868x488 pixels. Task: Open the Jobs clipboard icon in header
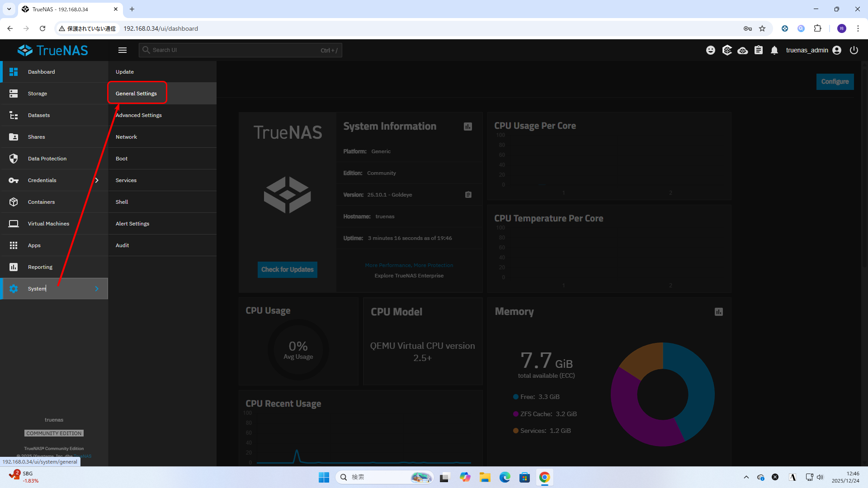pyautogui.click(x=759, y=50)
